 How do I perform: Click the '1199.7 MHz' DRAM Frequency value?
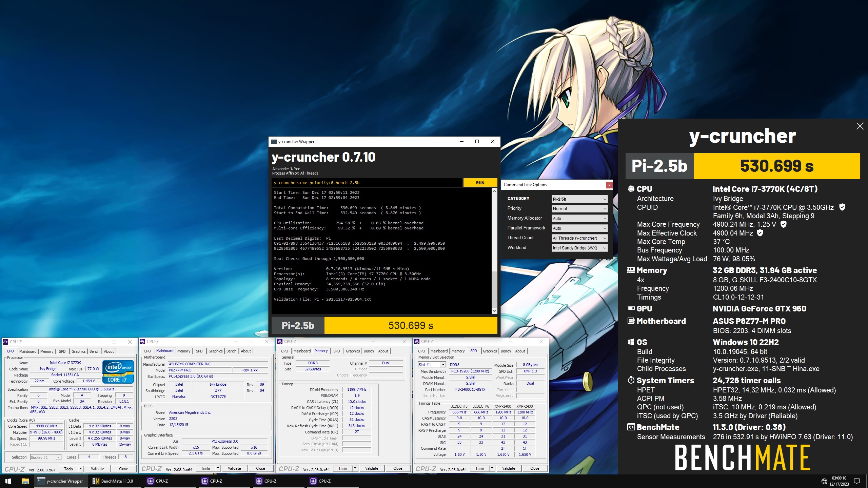tap(357, 390)
